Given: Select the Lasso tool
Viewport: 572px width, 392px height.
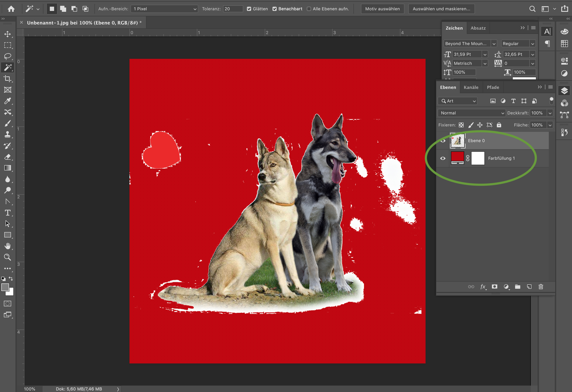Looking at the screenshot, I should click(x=7, y=56).
